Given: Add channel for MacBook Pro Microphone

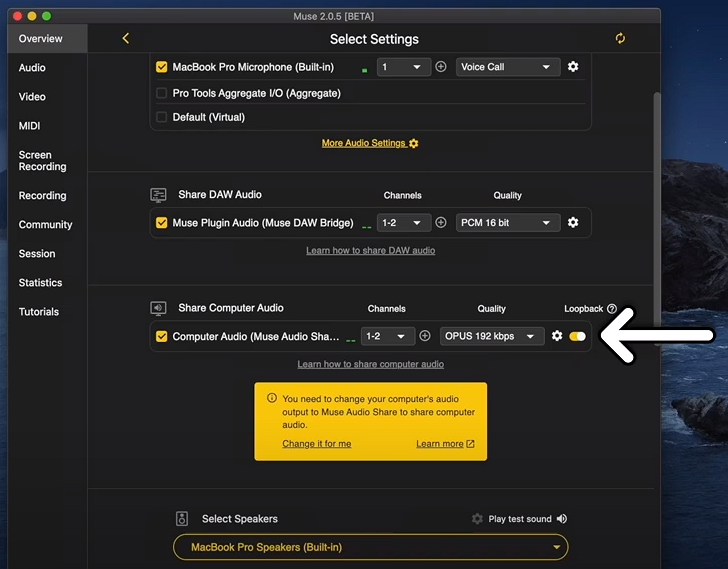Looking at the screenshot, I should click(x=441, y=67).
